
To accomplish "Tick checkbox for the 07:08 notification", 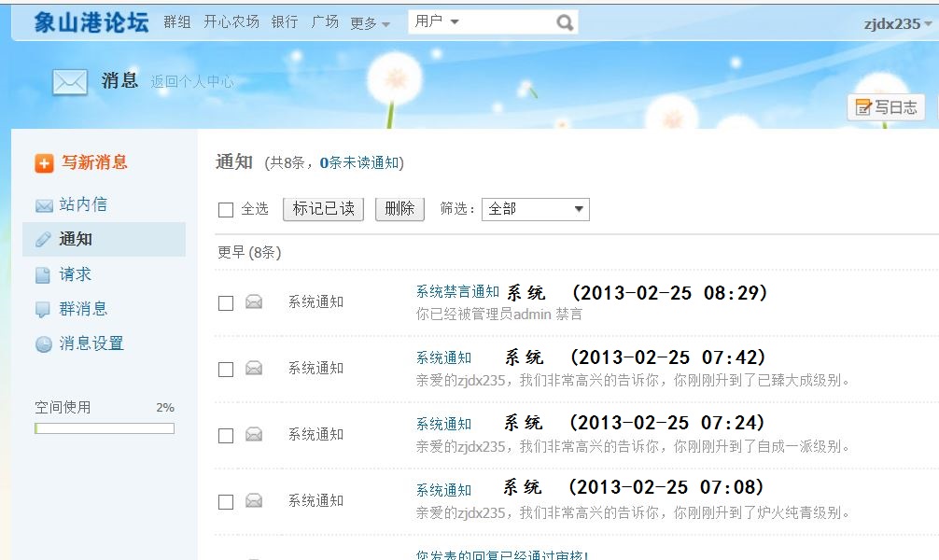I will point(225,502).
